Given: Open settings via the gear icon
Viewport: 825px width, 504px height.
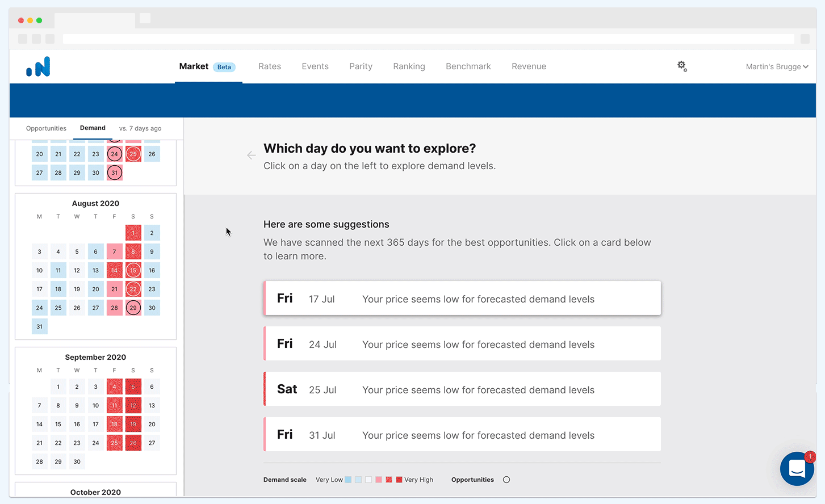Looking at the screenshot, I should [x=682, y=66].
